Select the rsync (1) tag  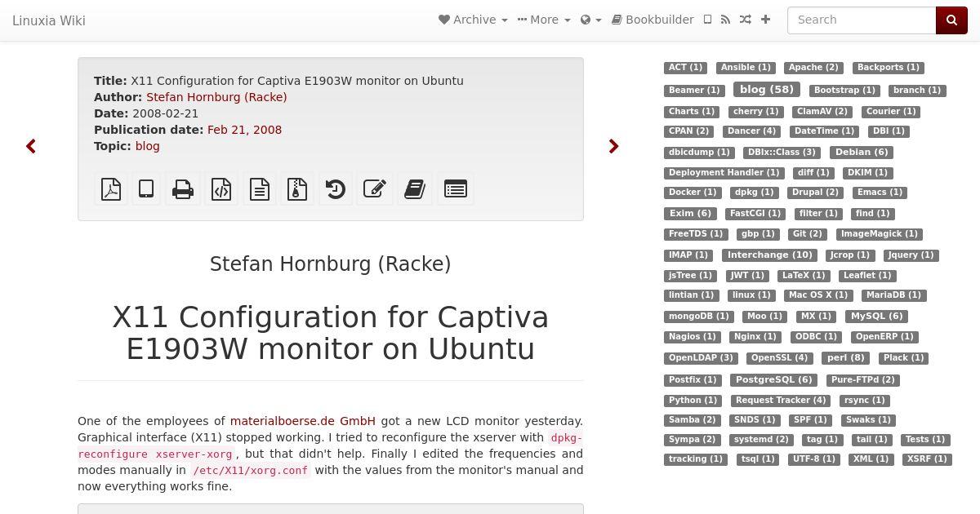[x=865, y=401]
